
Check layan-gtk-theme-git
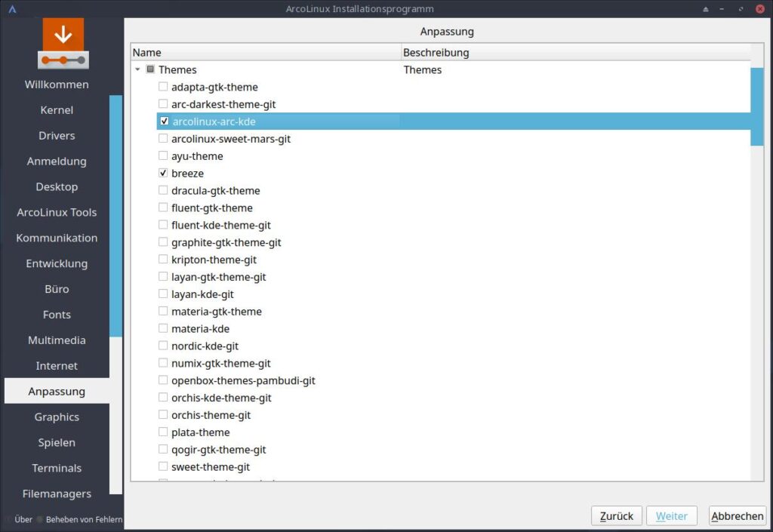(x=163, y=276)
